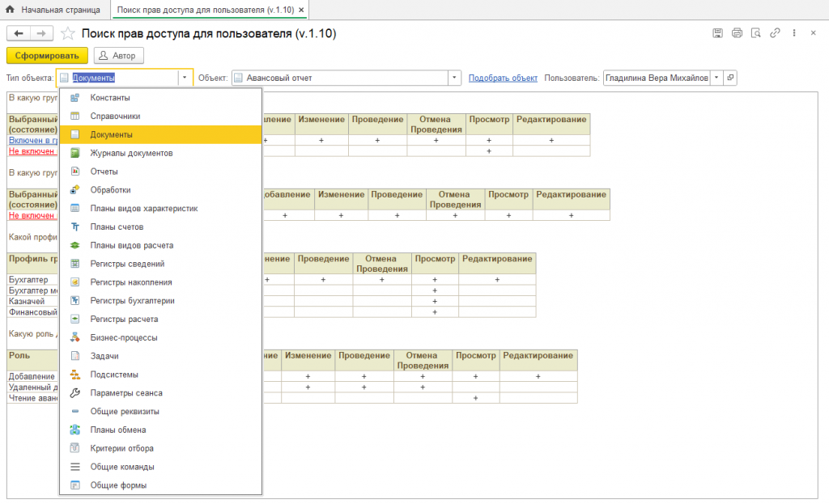Image resolution: width=829 pixels, height=504 pixels.
Task: Expand the Объект dropdown arrow
Action: (x=454, y=78)
